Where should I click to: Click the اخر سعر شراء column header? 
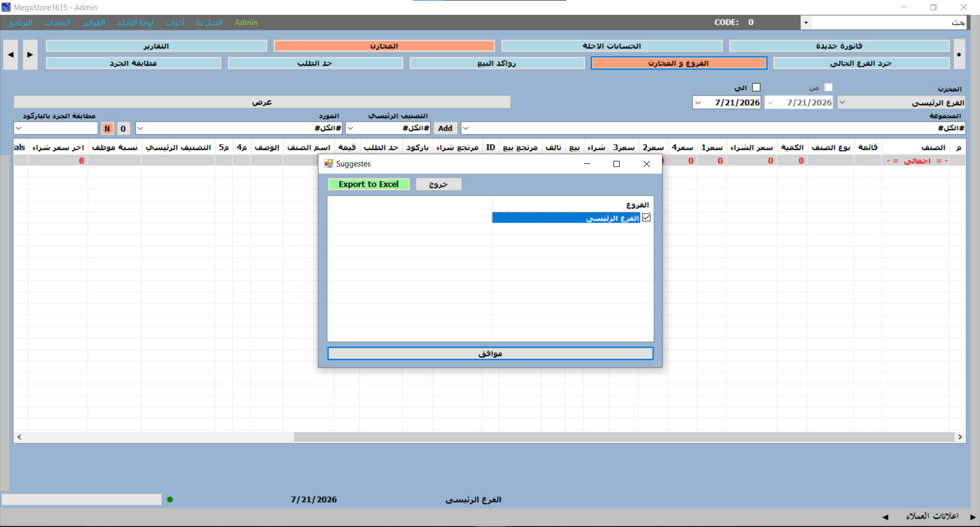pos(58,147)
